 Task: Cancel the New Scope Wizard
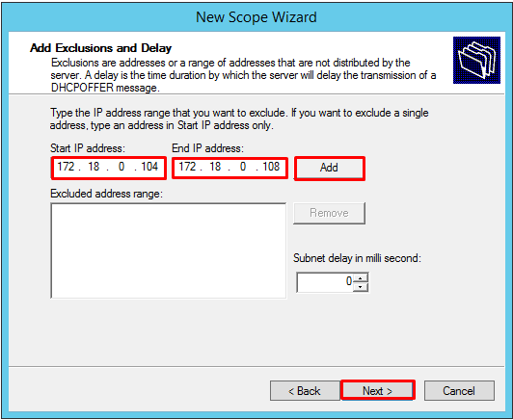pos(459,390)
